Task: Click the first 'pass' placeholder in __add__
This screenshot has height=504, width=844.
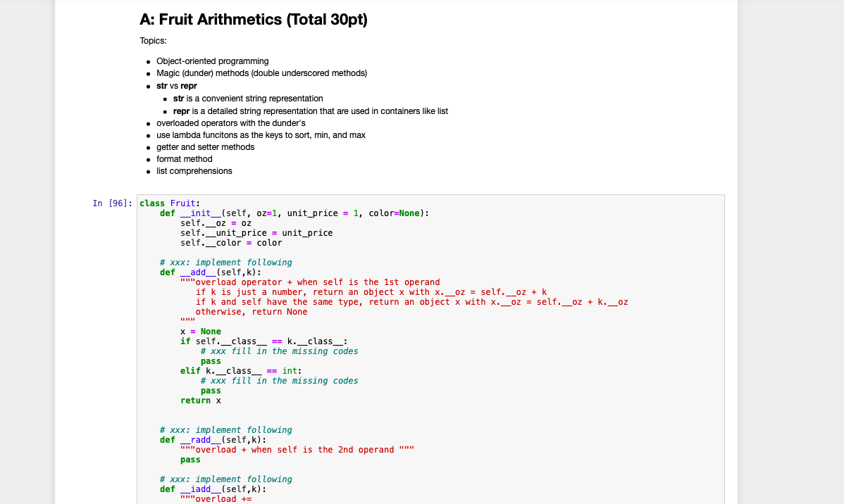Action: coord(211,360)
